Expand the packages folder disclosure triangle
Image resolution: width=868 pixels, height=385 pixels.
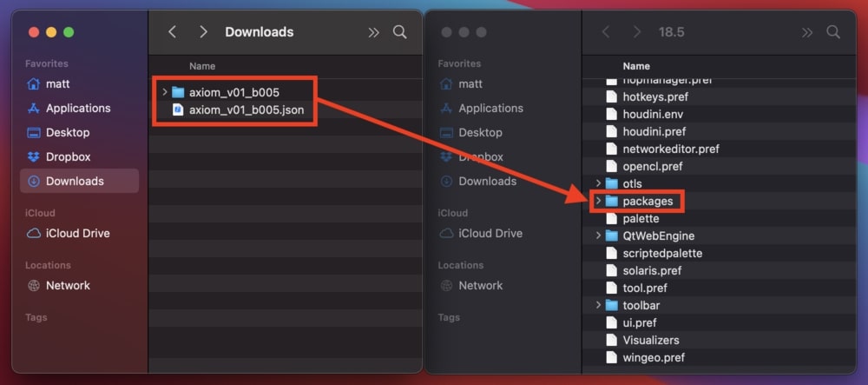point(598,201)
